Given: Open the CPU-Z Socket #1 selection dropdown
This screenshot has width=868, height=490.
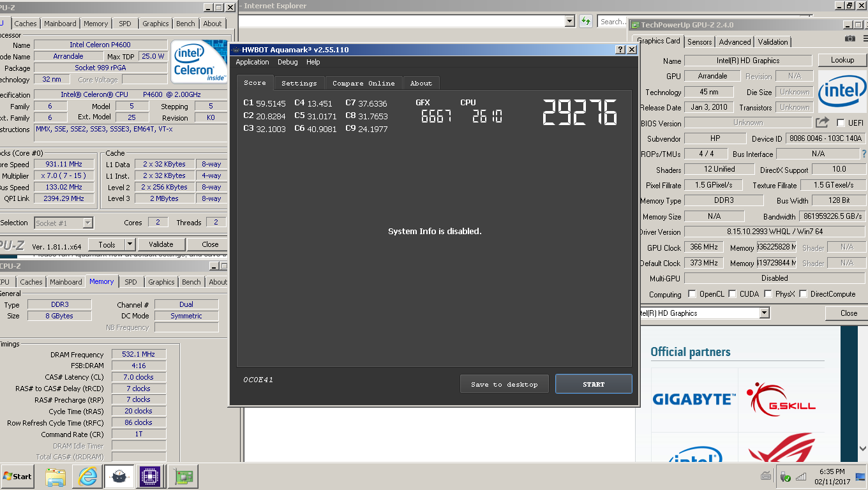Looking at the screenshot, I should pyautogui.click(x=88, y=223).
